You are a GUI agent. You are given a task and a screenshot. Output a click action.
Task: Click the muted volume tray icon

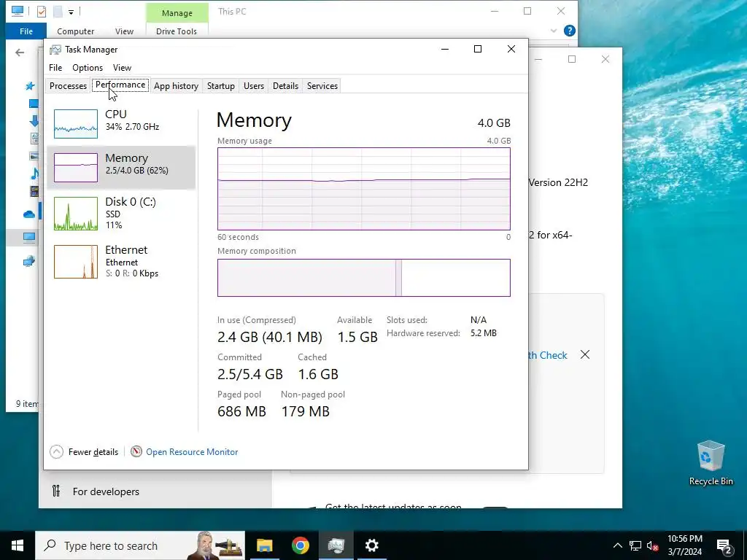click(x=653, y=545)
